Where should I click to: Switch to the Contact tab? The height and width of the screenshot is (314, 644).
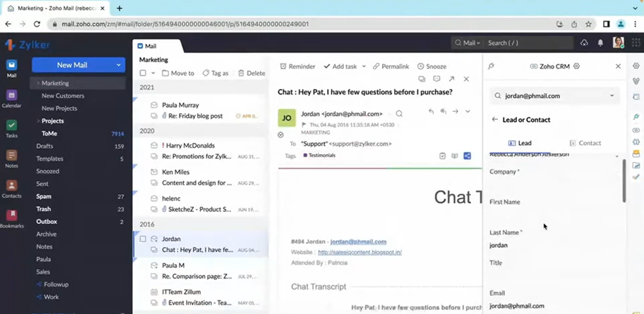(x=585, y=143)
